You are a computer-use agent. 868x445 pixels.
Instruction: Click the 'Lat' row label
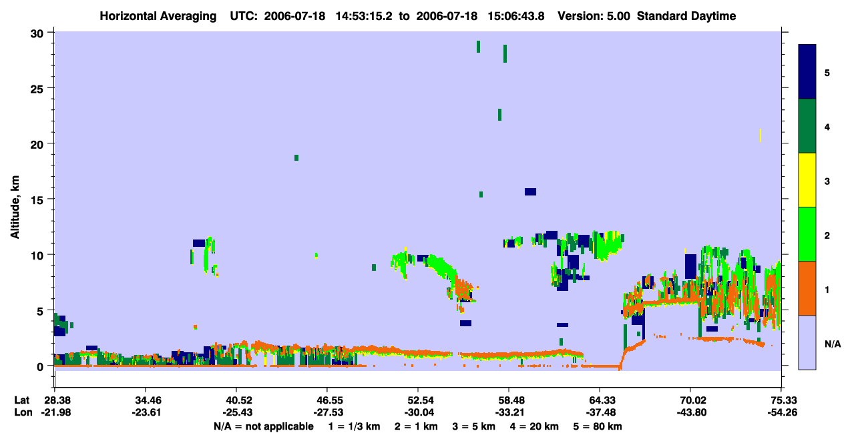point(22,400)
